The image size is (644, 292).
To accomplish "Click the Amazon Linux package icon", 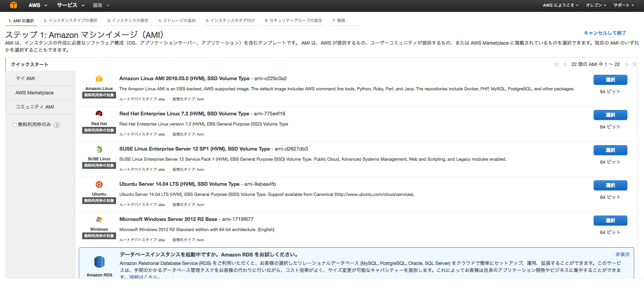I will point(99,79).
